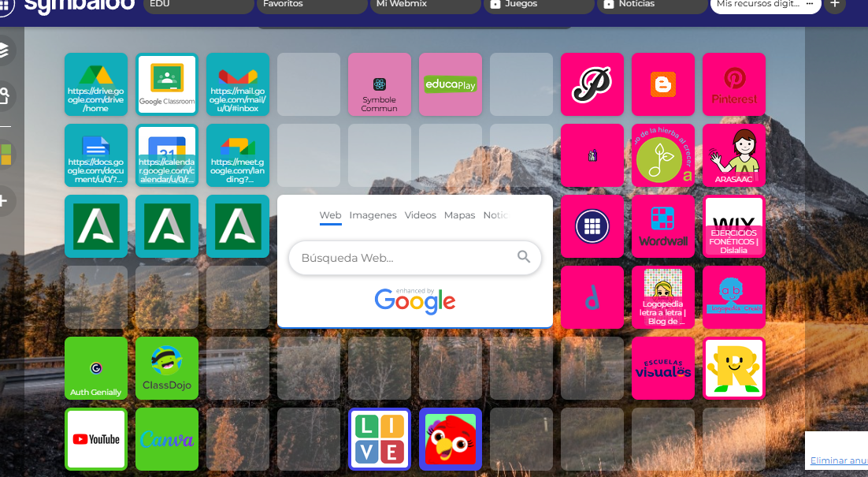868x477 pixels.
Task: Switch to the Mi Webmix tab
Action: (425, 5)
